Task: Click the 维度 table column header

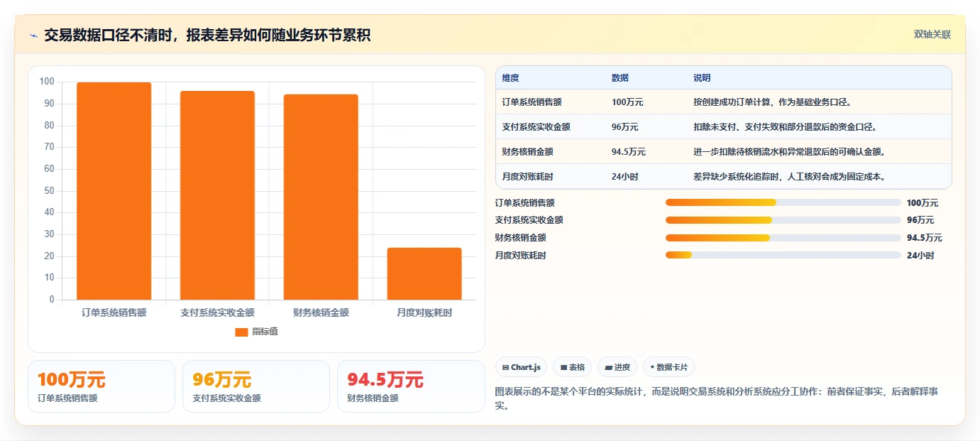Action: [510, 78]
